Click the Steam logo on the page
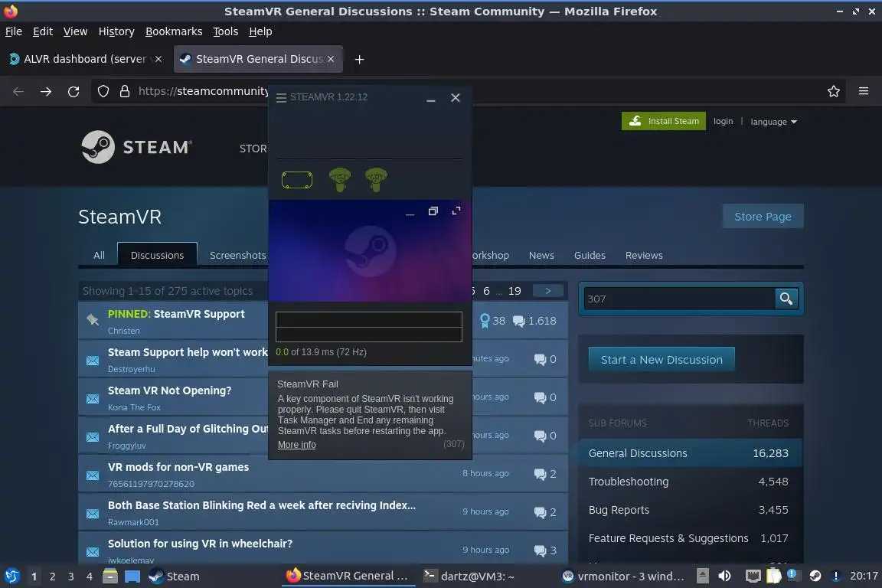Screen dimensions: 882x588 coord(137,147)
